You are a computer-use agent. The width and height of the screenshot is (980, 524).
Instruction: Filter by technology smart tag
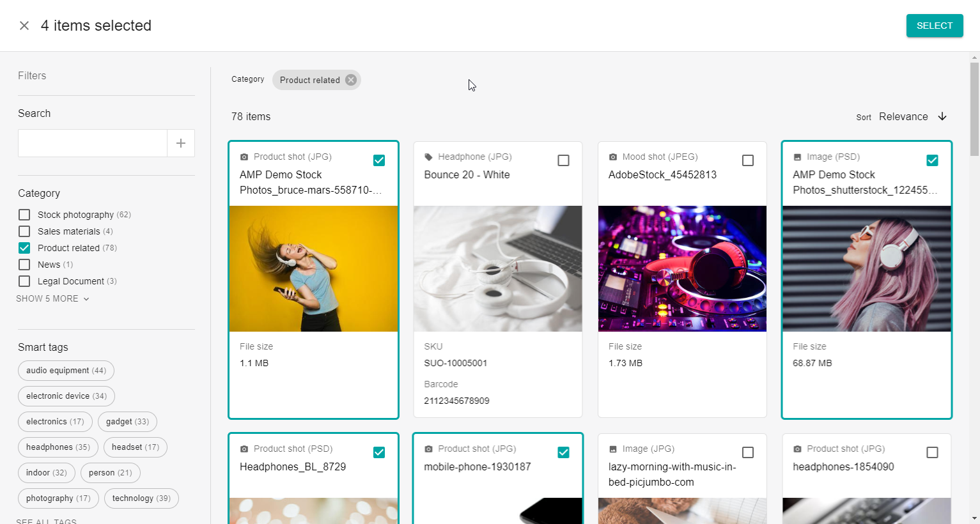pyautogui.click(x=141, y=498)
